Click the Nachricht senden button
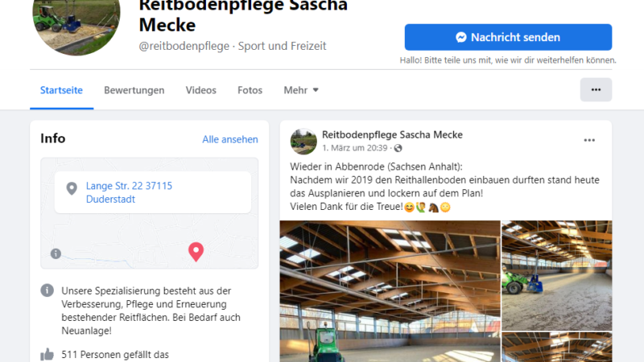 (x=508, y=37)
